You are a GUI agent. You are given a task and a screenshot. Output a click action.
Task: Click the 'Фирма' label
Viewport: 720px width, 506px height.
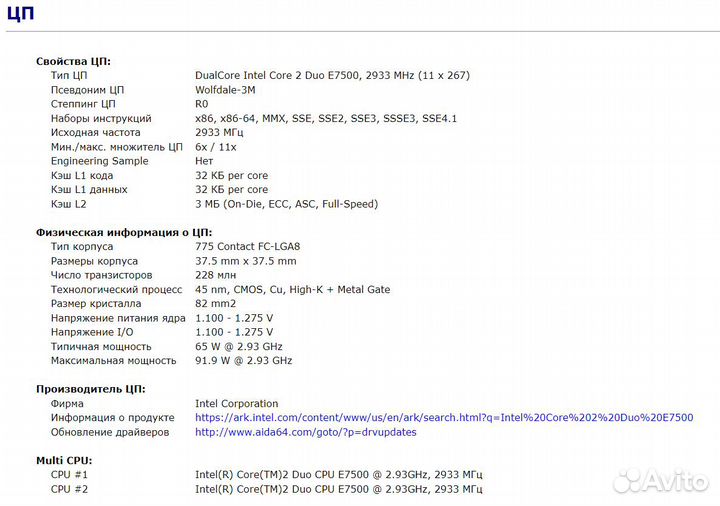[67, 404]
